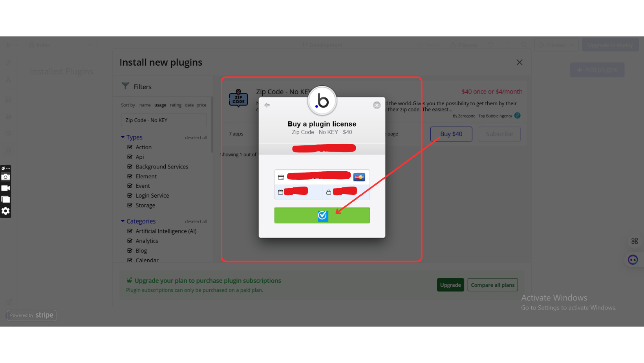
Task: Click the card CVC security field
Action: point(346,192)
